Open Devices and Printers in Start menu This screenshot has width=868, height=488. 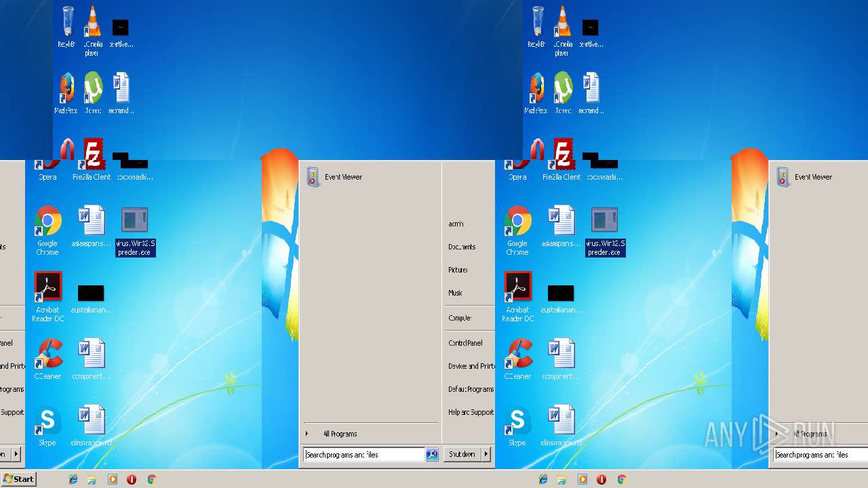tap(471, 366)
